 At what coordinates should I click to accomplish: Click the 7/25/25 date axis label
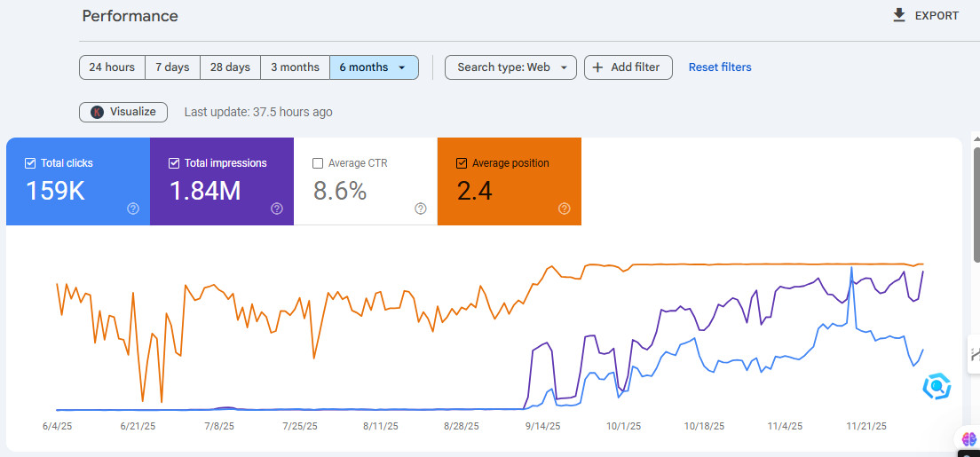(x=301, y=426)
